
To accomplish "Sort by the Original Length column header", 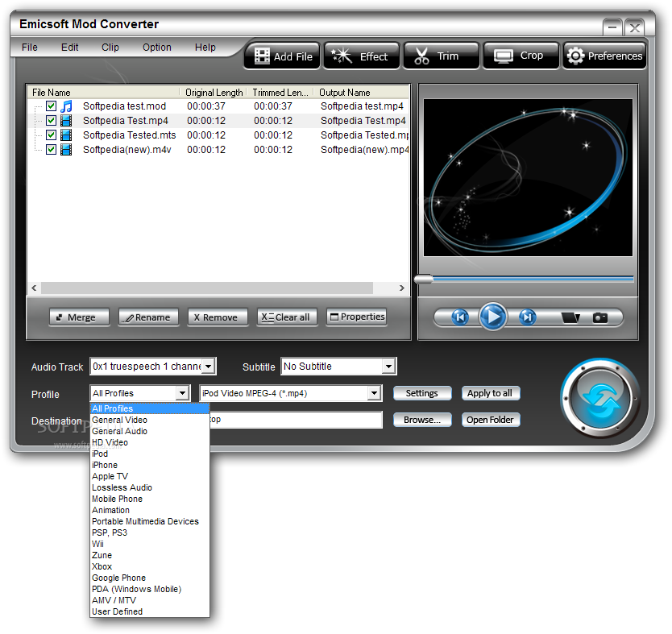I will click(214, 93).
